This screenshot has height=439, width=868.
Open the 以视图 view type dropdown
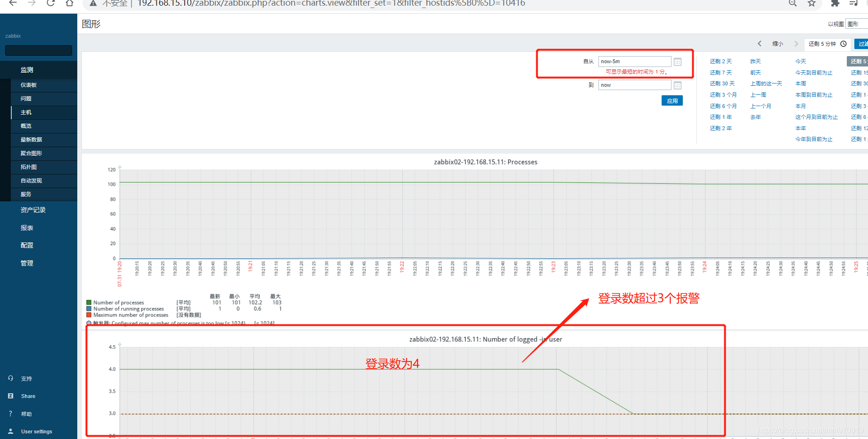click(x=857, y=24)
